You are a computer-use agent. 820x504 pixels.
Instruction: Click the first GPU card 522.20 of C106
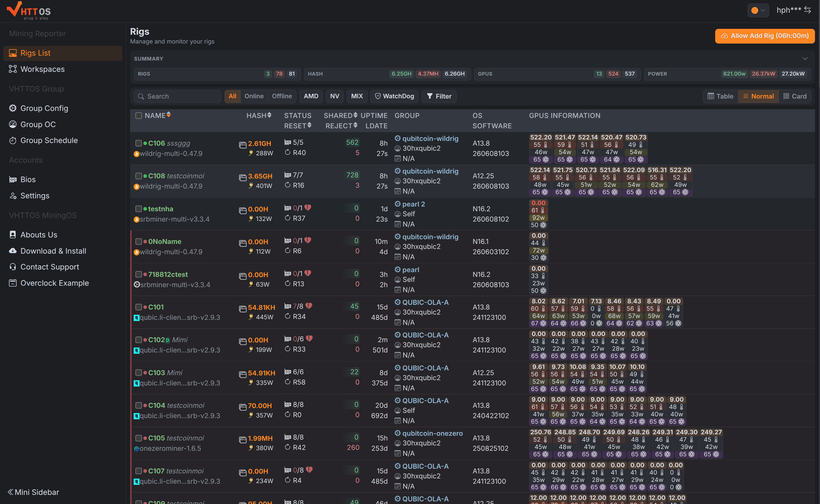point(541,148)
